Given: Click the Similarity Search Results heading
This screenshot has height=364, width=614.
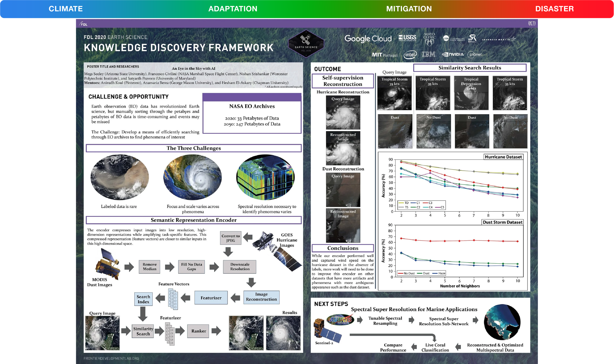Looking at the screenshot, I should click(x=470, y=68).
